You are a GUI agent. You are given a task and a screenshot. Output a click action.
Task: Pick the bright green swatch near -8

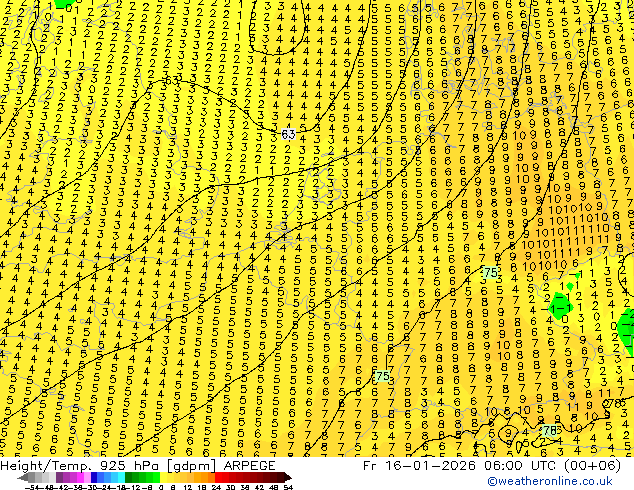click(156, 477)
